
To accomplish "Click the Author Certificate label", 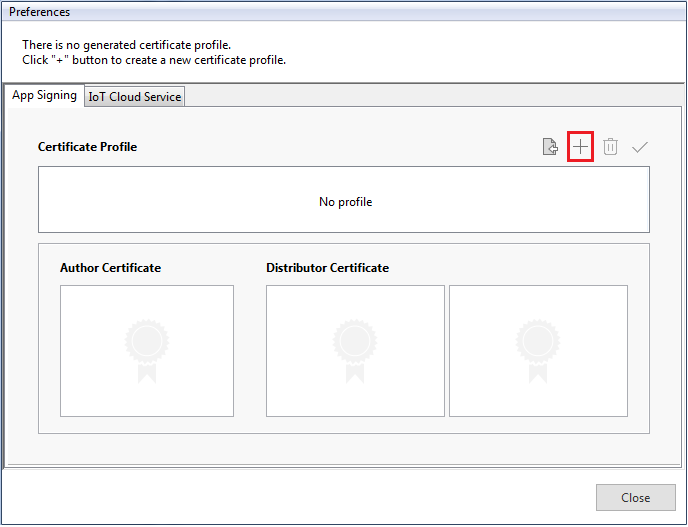I will [110, 268].
